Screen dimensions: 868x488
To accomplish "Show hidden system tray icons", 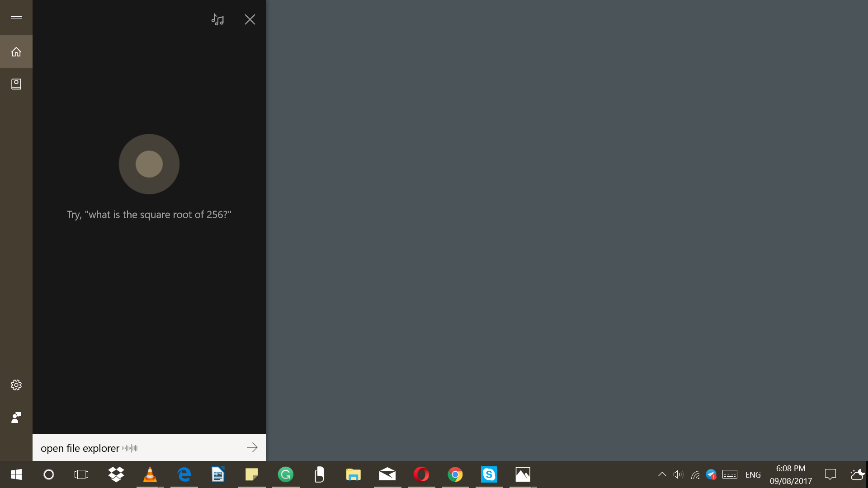I will pos(662,474).
